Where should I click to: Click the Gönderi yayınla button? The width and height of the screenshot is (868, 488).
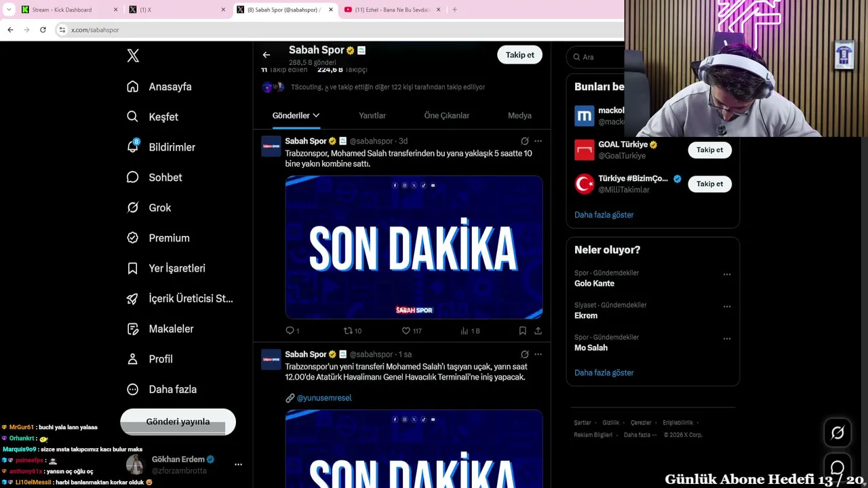point(178,422)
